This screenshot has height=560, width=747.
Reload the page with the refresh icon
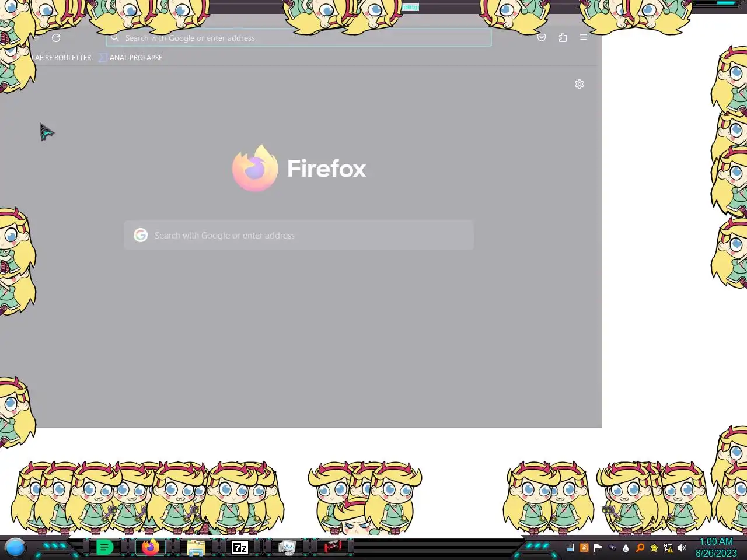pyautogui.click(x=56, y=38)
